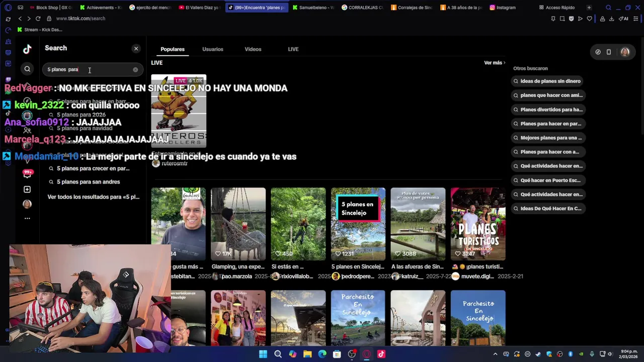This screenshot has height=362, width=644.
Task: Open profile avatar in TikTok sidebar
Action: point(27,204)
